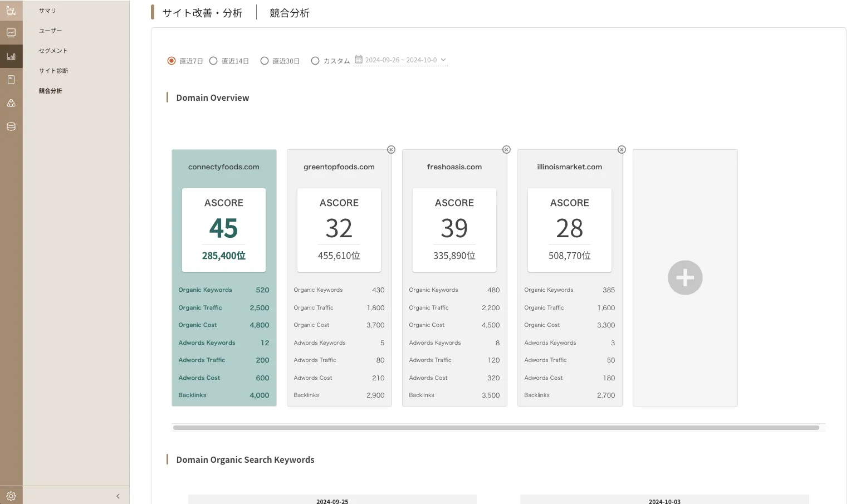Screen dimensions: 856x504
Task: Click illinoismarket Adwords Cost value 180
Action: 609,378
